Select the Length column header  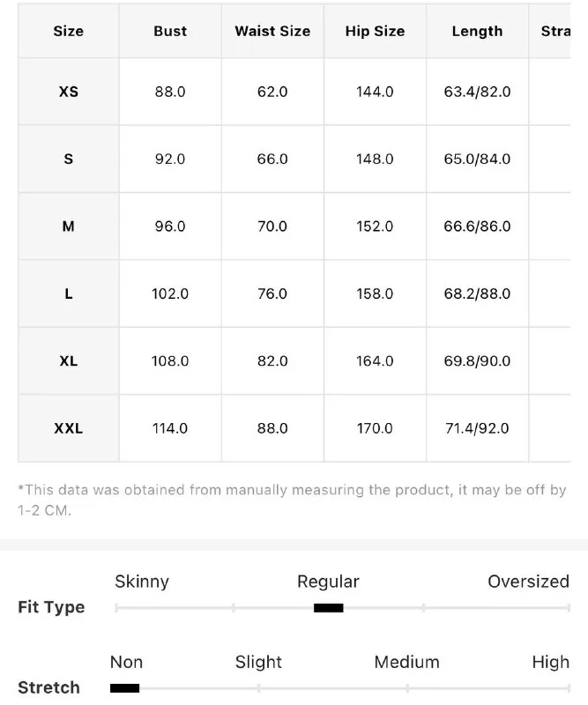pyautogui.click(x=477, y=31)
